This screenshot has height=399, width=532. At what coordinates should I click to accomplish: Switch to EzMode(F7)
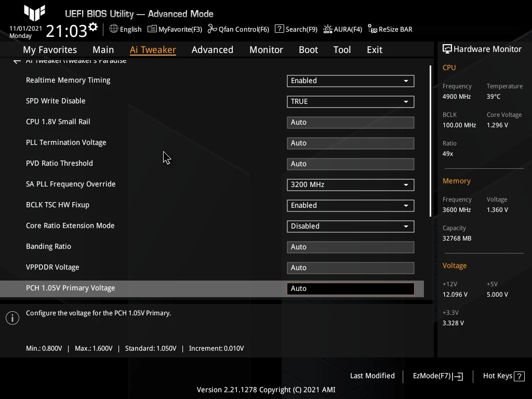432,376
